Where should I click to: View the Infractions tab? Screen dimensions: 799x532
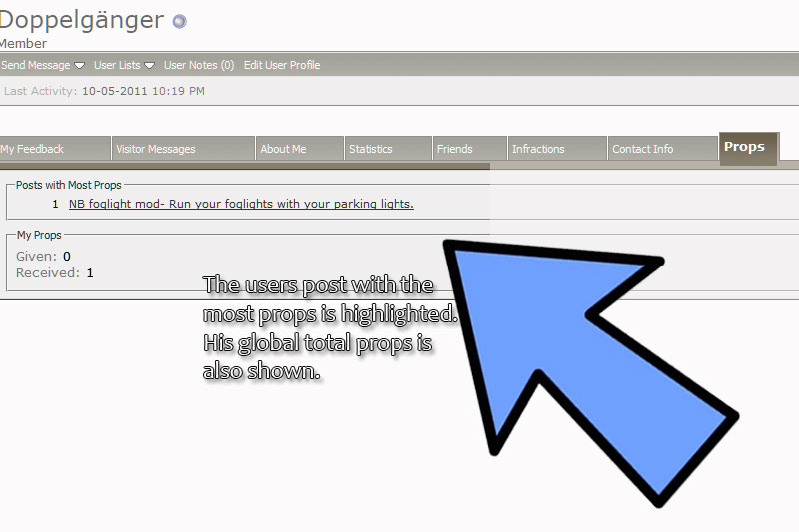[538, 149]
